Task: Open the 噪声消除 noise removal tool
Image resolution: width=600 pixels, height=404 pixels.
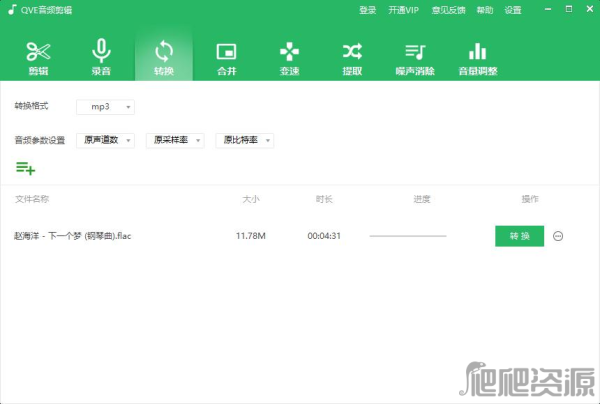Action: point(415,58)
